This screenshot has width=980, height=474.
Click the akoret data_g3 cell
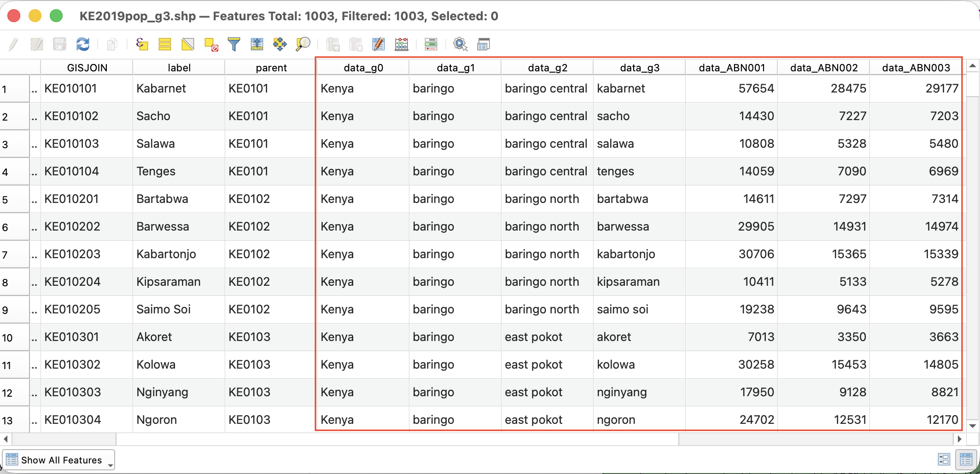click(640, 337)
